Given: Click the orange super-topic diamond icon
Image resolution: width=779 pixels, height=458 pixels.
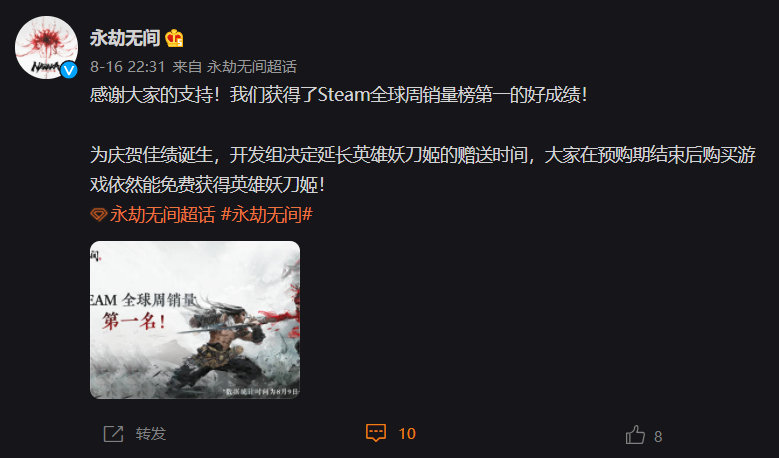Looking at the screenshot, I should [98, 215].
